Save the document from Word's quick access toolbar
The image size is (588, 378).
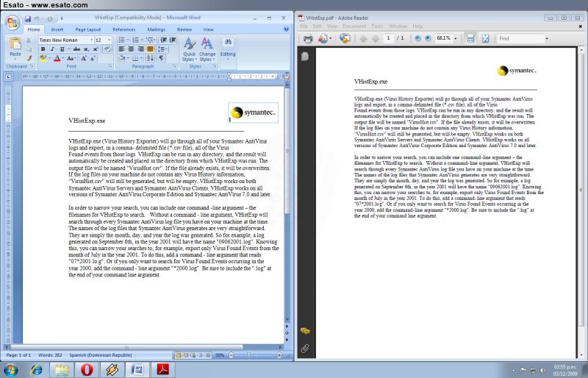pyautogui.click(x=28, y=18)
